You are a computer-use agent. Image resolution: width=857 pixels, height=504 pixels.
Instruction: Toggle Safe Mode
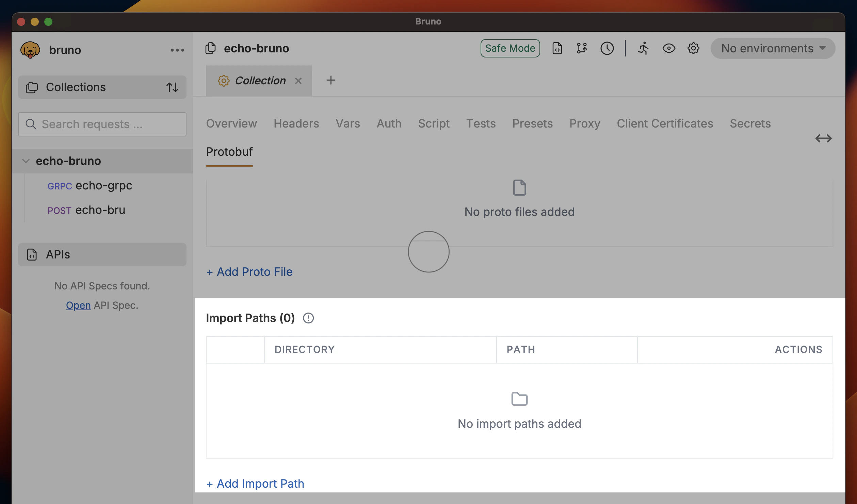(x=510, y=48)
